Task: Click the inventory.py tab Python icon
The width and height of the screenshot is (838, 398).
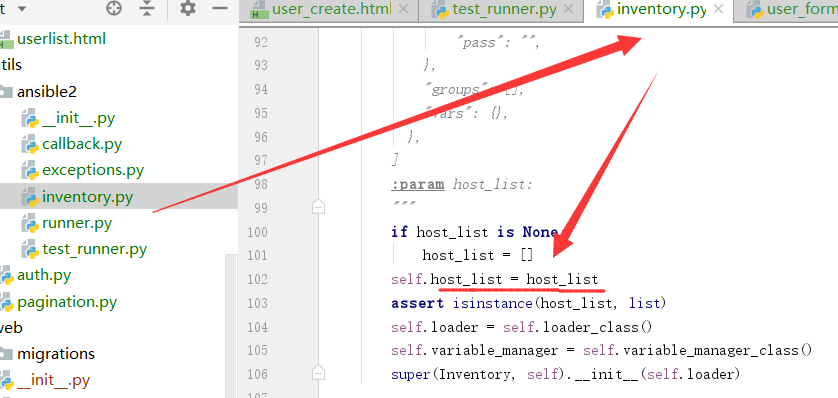Action: 604,10
